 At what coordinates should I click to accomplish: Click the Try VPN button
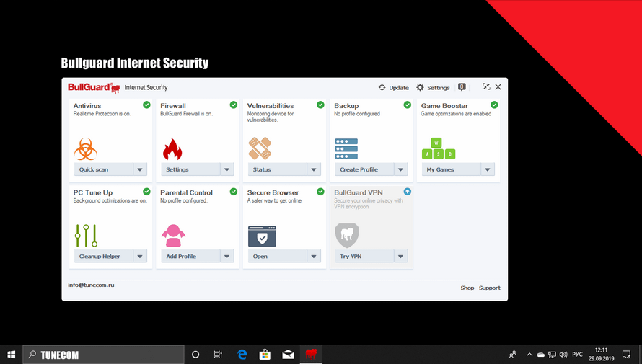click(x=364, y=256)
